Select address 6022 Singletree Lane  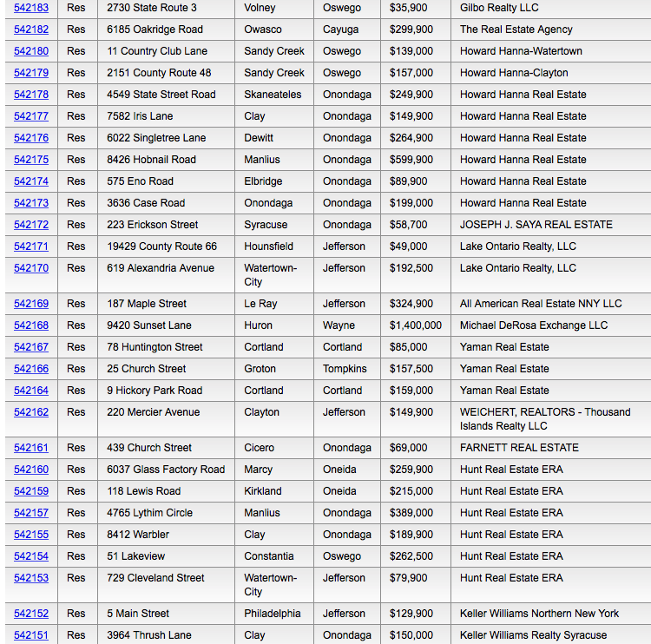click(x=156, y=137)
